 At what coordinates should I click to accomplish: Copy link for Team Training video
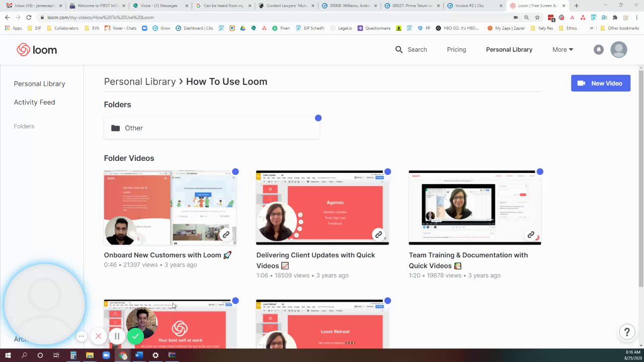click(531, 235)
